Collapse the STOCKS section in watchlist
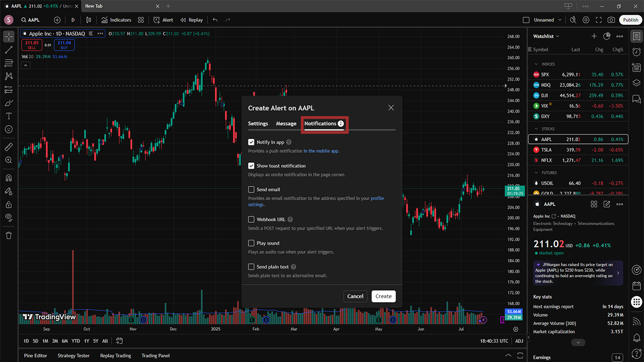The height and width of the screenshot is (362, 644). click(536, 129)
